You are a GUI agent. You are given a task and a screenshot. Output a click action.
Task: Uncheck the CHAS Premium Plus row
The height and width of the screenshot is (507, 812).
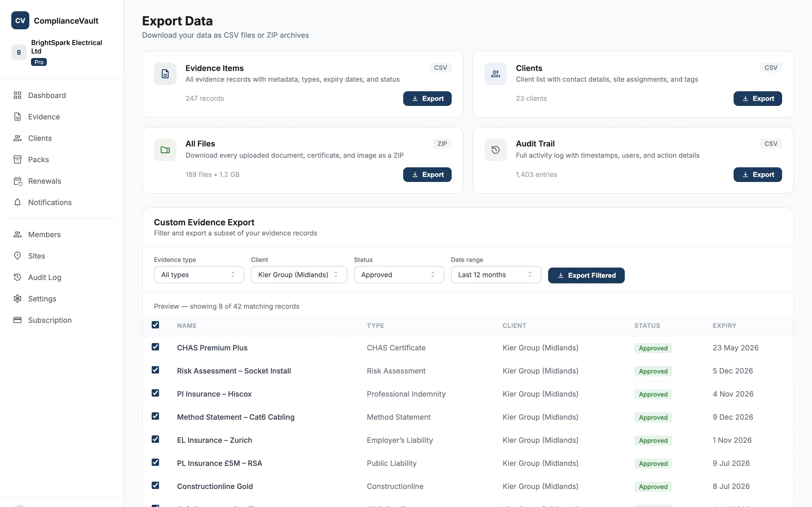(x=156, y=347)
